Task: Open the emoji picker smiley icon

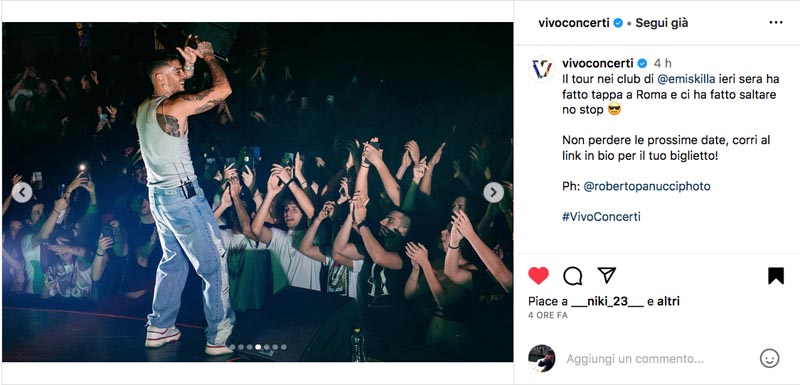Action: 769,358
